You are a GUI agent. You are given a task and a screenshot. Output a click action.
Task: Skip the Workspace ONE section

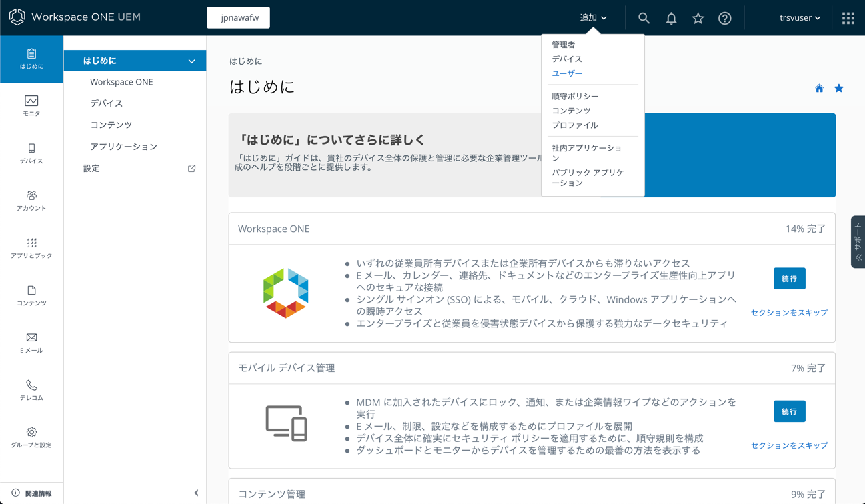[789, 313]
